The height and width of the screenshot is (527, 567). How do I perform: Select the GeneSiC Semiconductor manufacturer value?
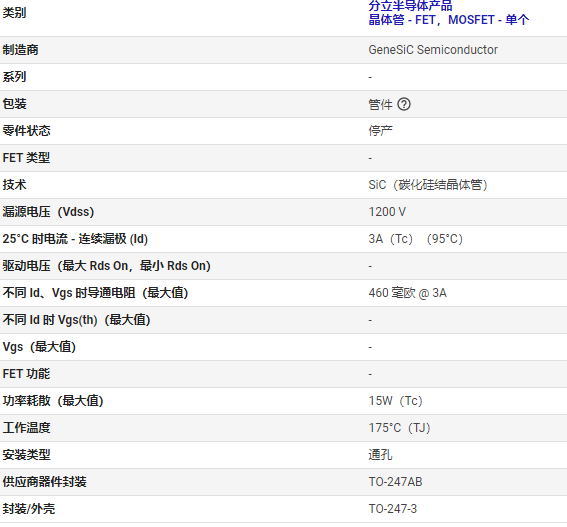pyautogui.click(x=433, y=50)
